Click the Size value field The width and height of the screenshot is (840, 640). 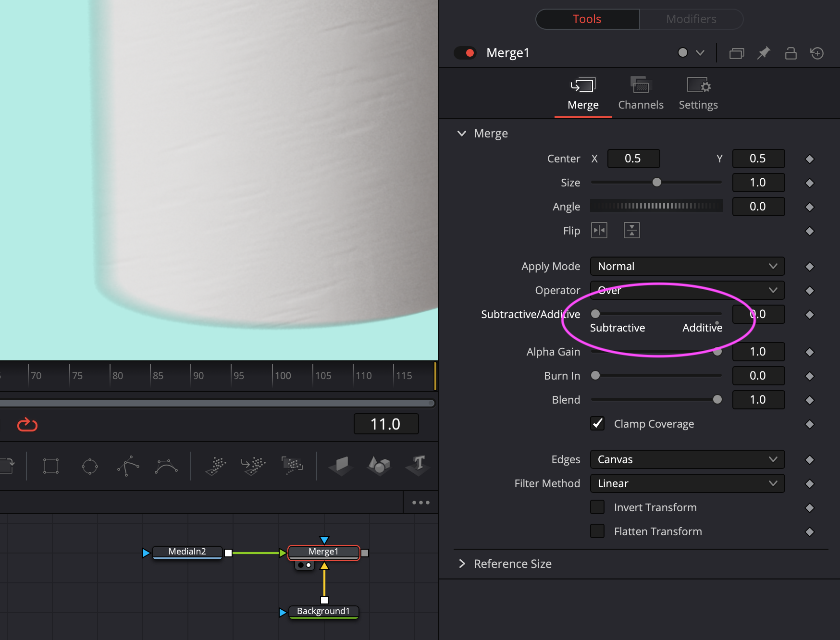(758, 183)
